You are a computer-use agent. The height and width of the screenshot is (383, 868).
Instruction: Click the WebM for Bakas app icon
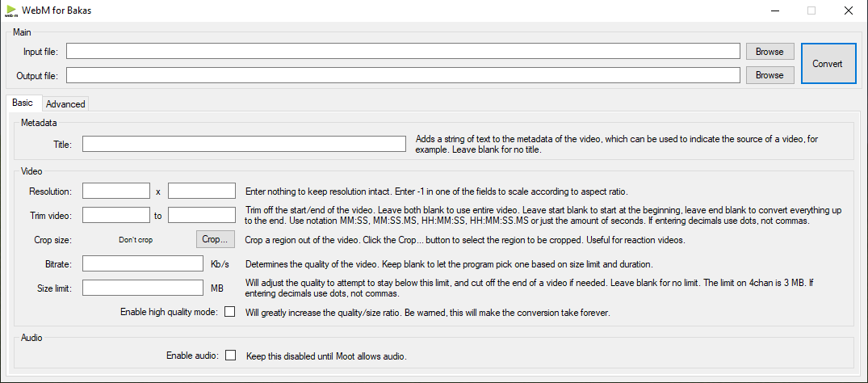tap(10, 11)
